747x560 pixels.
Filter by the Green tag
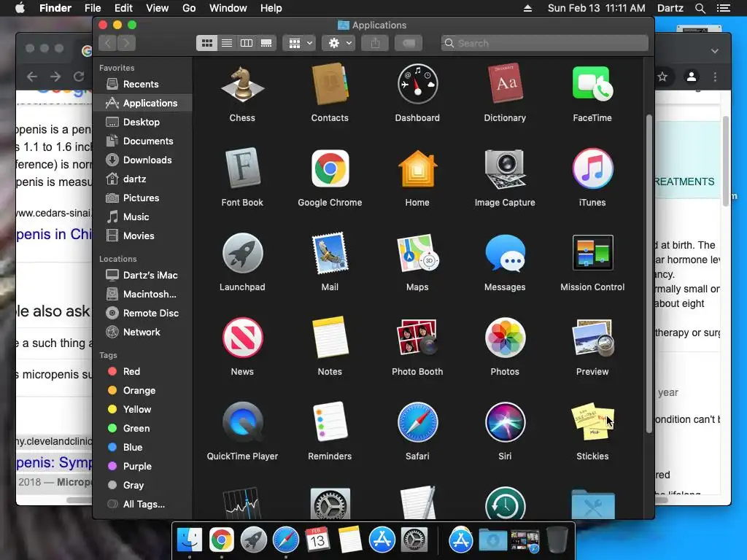[x=142, y=429]
